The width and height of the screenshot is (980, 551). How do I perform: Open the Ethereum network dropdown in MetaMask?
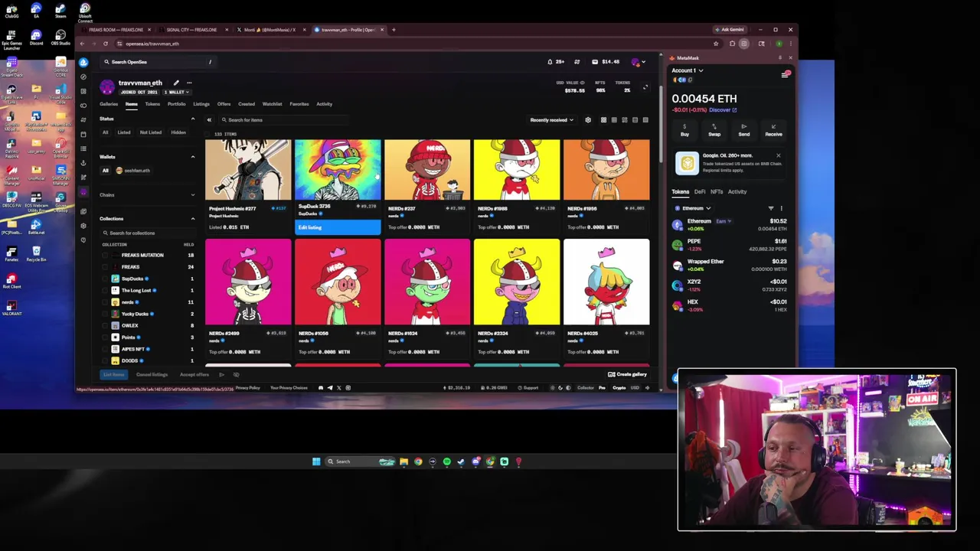point(693,208)
